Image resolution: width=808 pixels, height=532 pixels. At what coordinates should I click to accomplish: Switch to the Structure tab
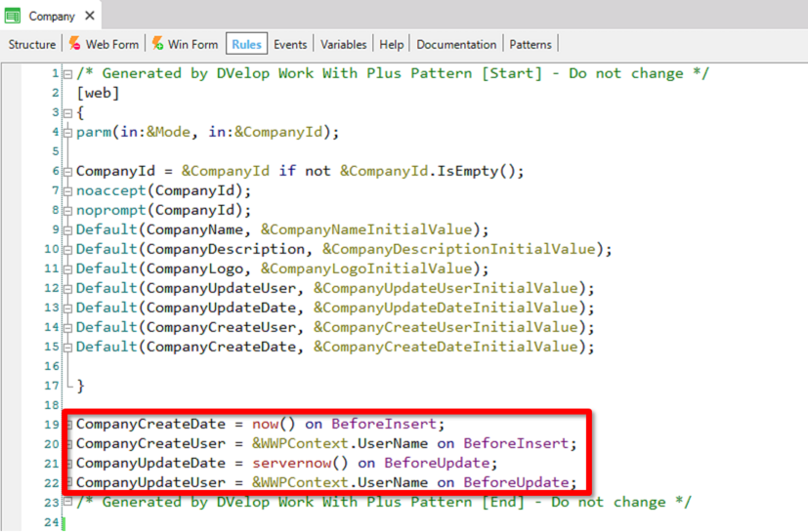32,44
